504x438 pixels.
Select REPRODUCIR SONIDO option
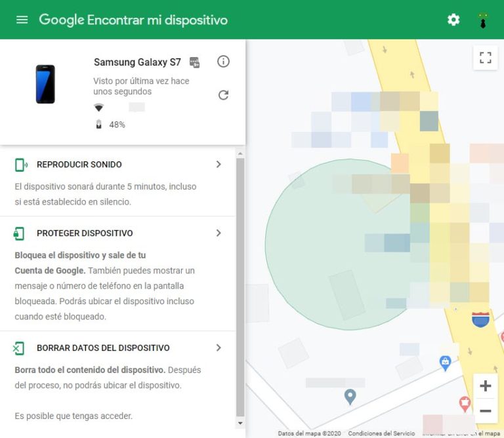pyautogui.click(x=79, y=165)
